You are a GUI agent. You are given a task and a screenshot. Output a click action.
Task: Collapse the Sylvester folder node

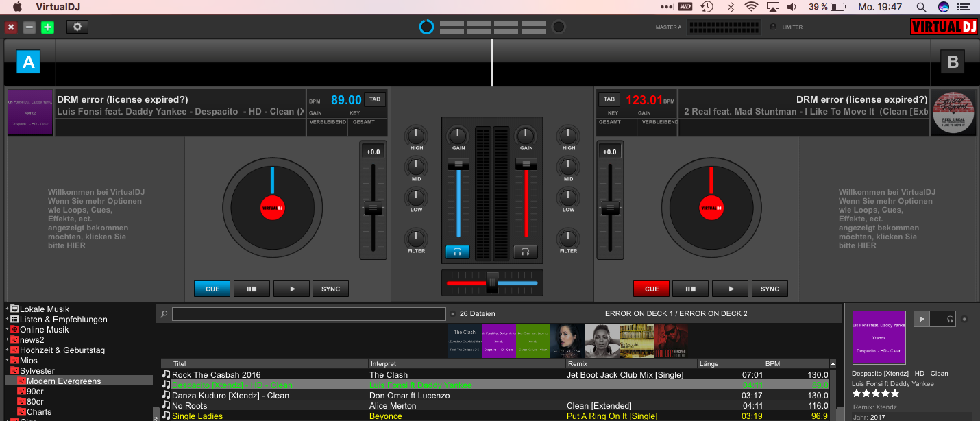click(x=7, y=371)
